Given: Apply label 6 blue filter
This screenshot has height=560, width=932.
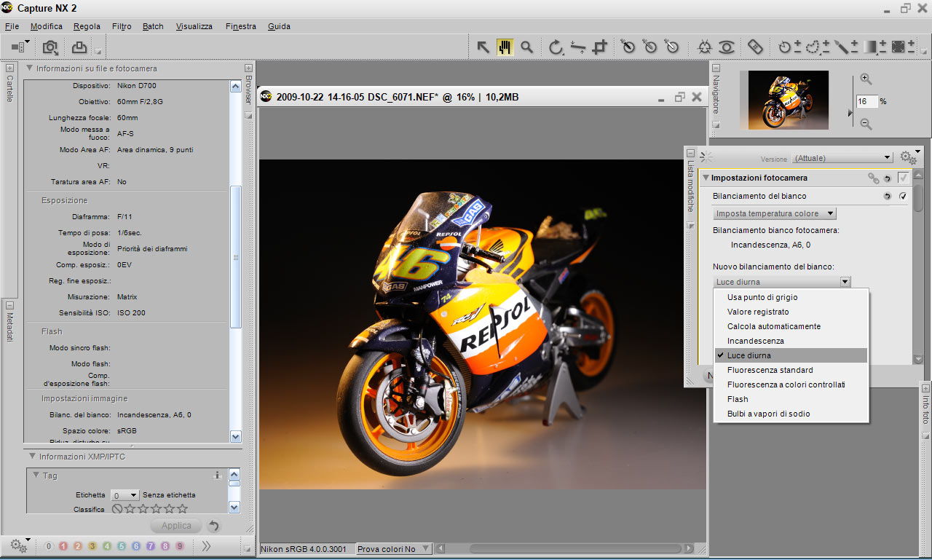Looking at the screenshot, I should tap(136, 545).
